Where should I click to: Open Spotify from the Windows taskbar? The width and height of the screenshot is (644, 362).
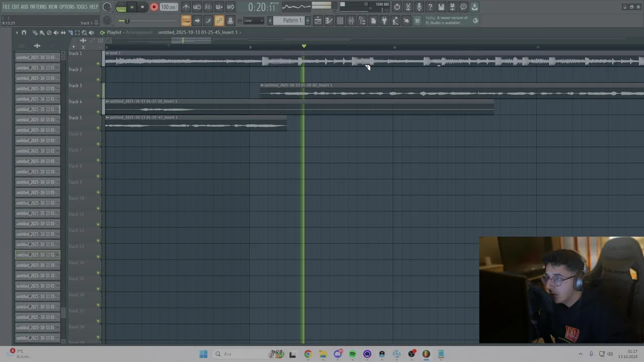click(x=352, y=354)
